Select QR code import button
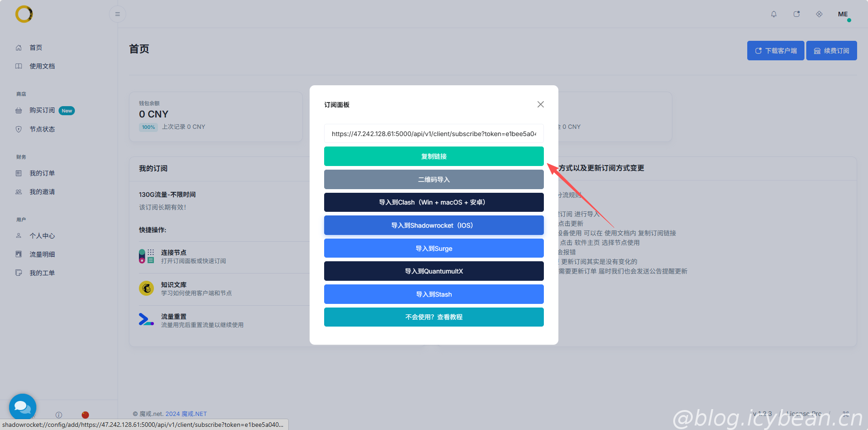Viewport: 868px width, 430px height. coord(434,180)
